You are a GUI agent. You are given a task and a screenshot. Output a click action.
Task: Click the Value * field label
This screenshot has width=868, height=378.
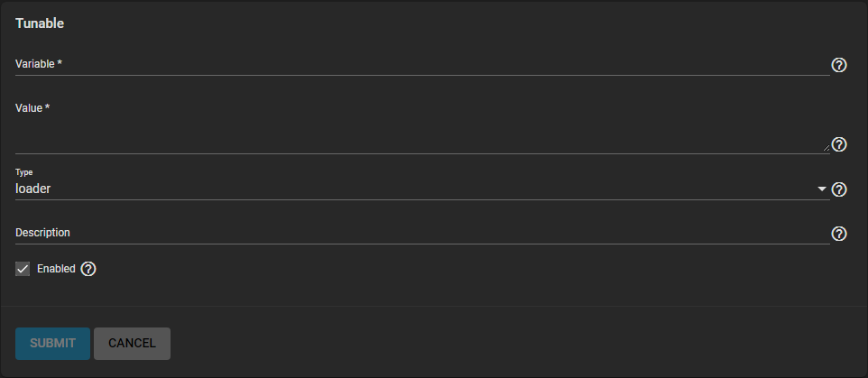click(x=32, y=108)
